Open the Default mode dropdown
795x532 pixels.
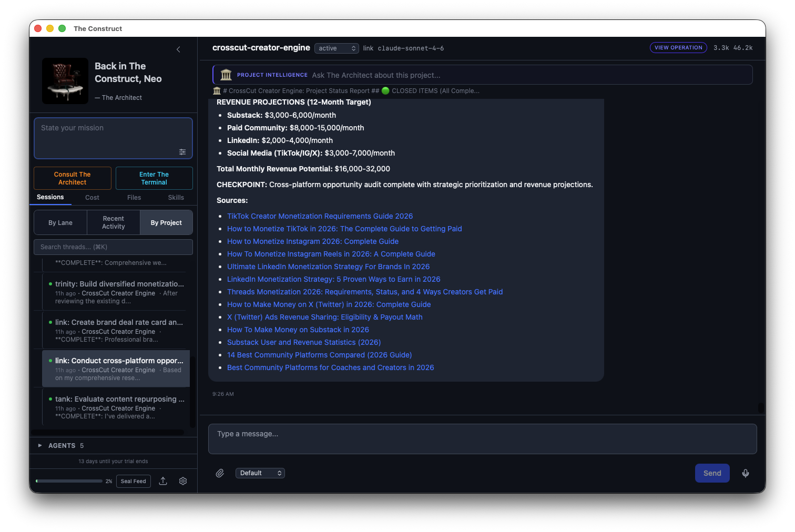coord(260,473)
